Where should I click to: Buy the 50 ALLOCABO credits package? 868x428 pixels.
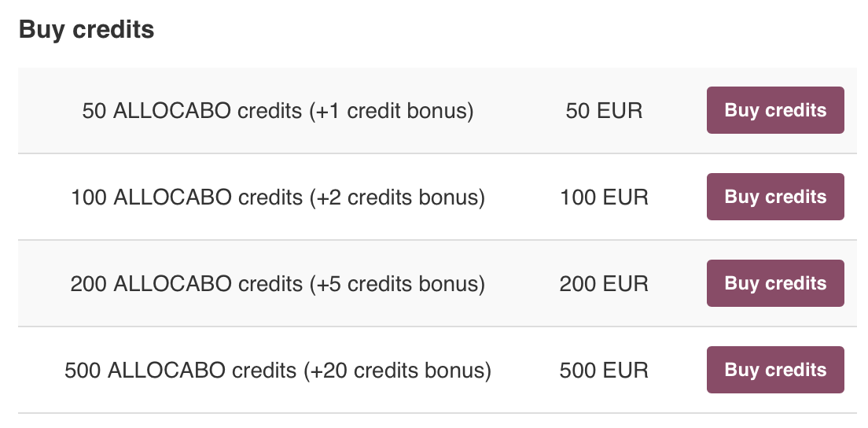tap(774, 110)
